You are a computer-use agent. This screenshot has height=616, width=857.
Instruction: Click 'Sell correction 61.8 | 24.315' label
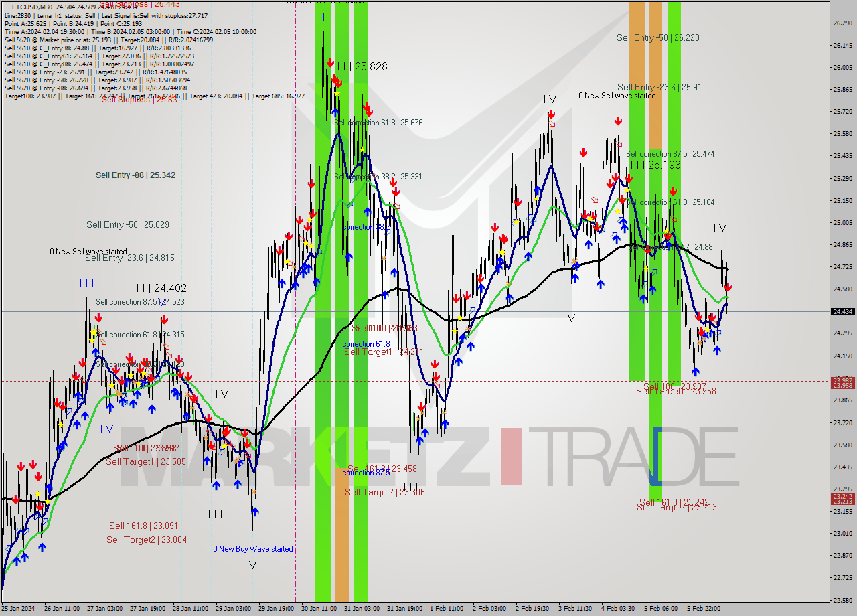(141, 335)
